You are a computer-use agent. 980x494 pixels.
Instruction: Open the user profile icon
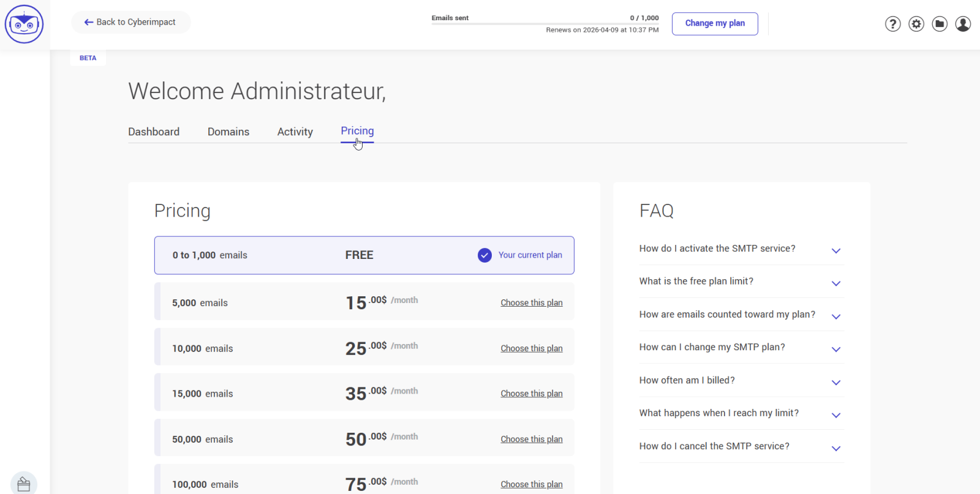tap(962, 24)
